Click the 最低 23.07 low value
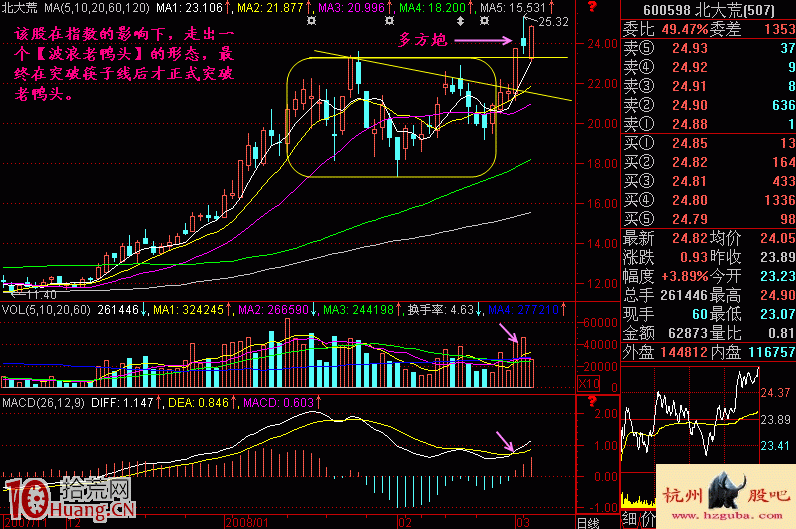This screenshot has width=796, height=529. 778,314
